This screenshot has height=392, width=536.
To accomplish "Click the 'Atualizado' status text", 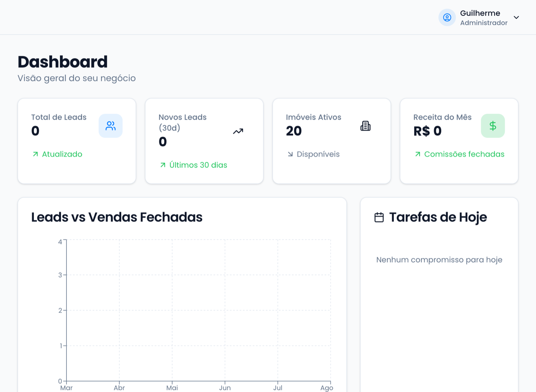I will click(x=62, y=154).
